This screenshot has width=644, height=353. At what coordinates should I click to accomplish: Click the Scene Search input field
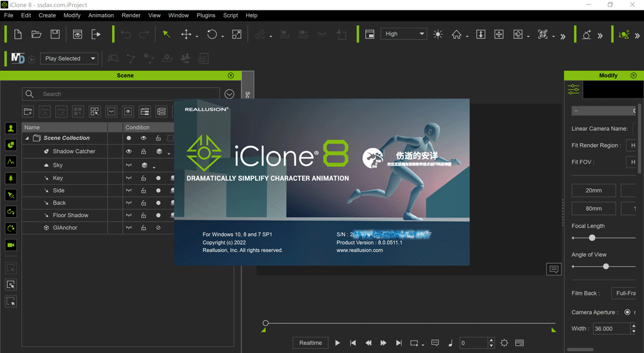pos(121,94)
